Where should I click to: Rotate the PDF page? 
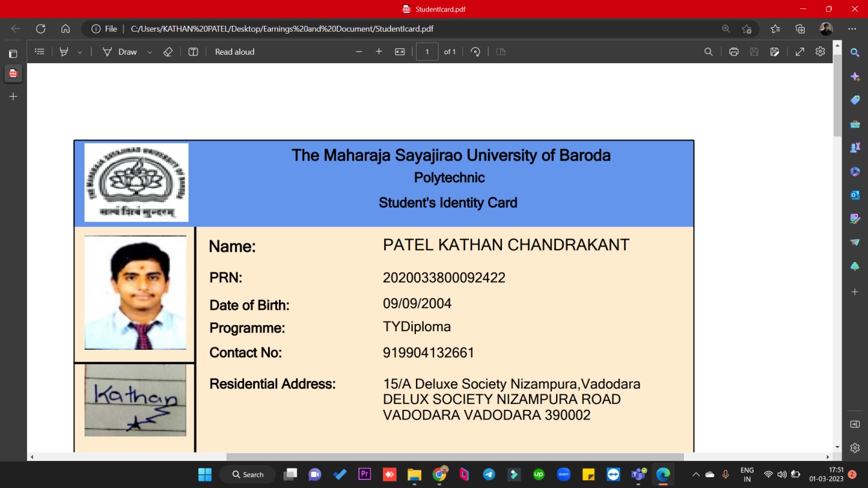pyautogui.click(x=475, y=52)
